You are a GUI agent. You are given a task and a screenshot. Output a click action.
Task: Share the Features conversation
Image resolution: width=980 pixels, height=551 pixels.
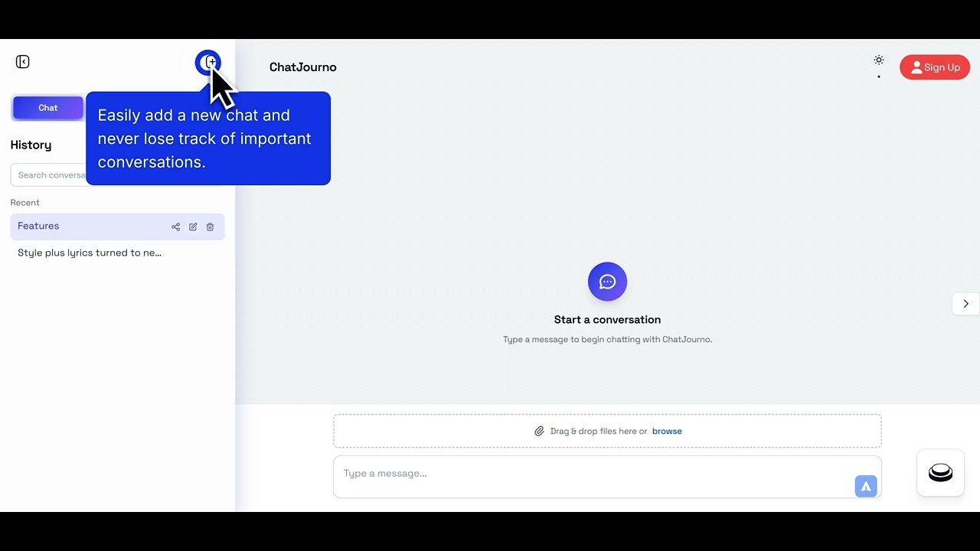176,227
